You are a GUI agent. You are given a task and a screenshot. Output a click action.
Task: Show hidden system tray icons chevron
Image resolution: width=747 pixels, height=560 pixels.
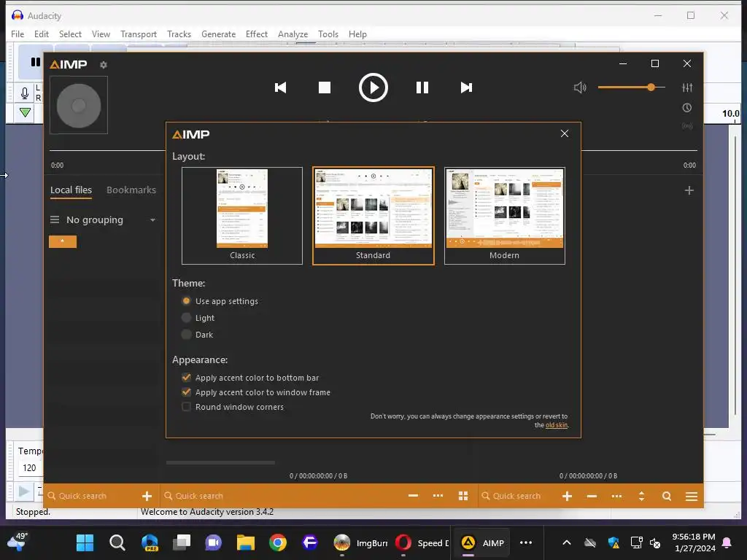[566, 542]
